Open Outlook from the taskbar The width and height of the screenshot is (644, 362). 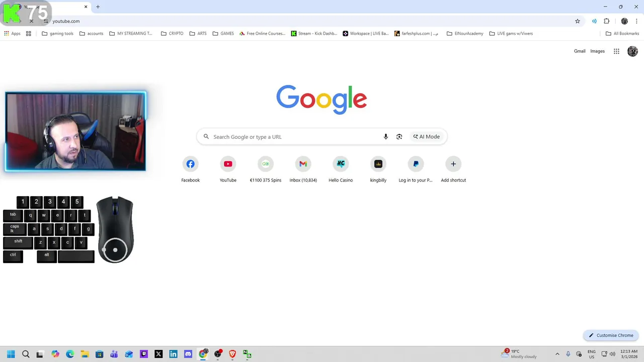(129, 354)
